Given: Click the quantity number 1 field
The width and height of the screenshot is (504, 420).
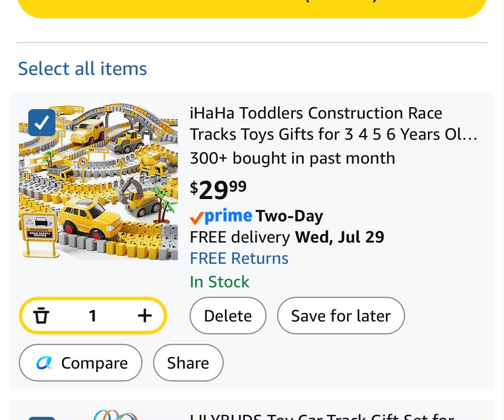Looking at the screenshot, I should (93, 316).
